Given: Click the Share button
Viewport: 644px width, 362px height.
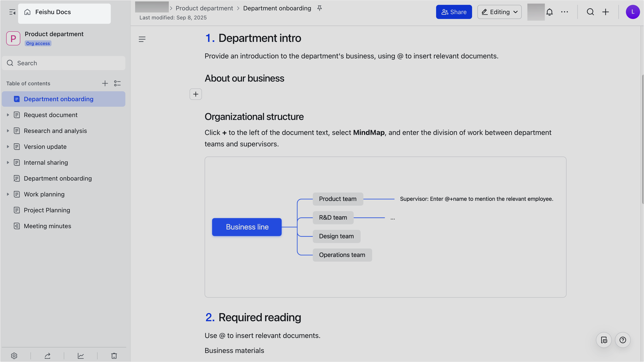Looking at the screenshot, I should point(454,12).
